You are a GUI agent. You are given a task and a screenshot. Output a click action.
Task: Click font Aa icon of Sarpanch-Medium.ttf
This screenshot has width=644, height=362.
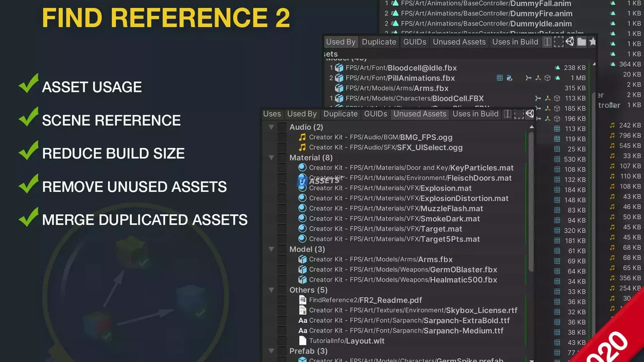pos(302,331)
